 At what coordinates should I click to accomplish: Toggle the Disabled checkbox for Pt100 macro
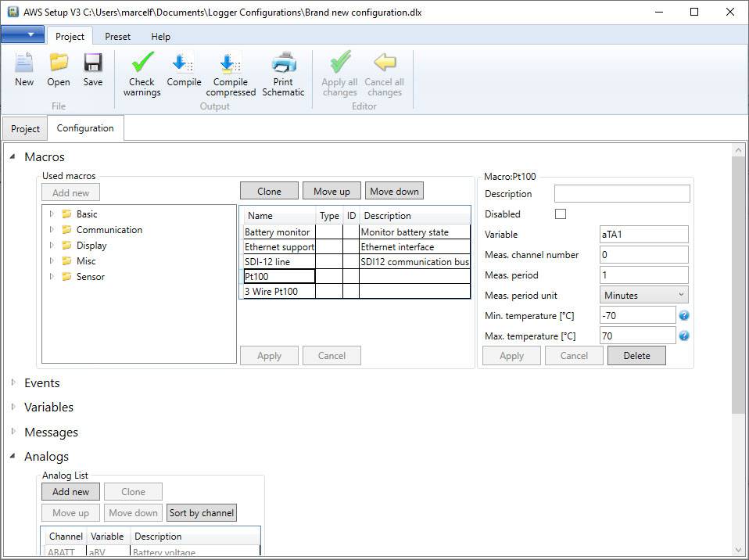[x=561, y=214]
